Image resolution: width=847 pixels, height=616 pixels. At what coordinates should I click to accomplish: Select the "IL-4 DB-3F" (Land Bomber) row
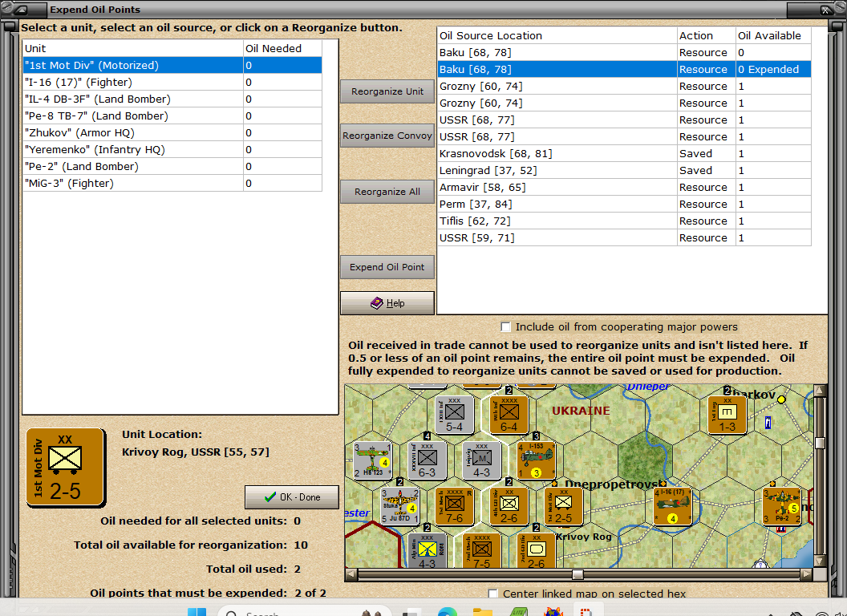(x=172, y=99)
